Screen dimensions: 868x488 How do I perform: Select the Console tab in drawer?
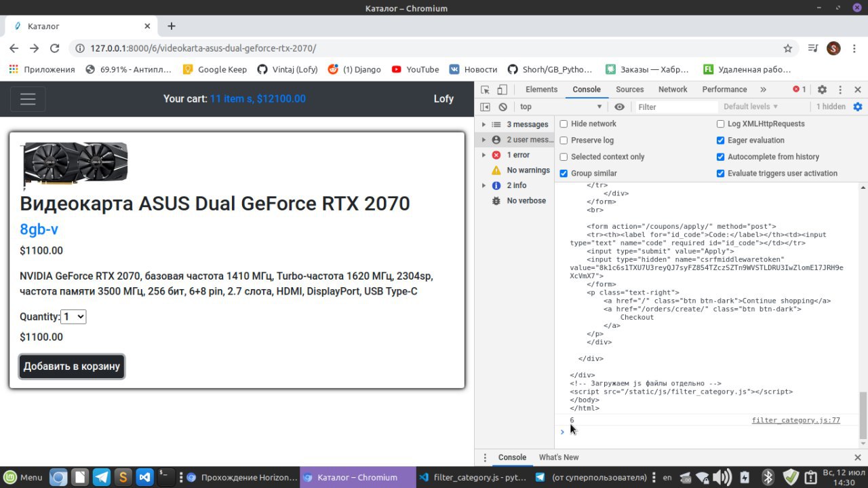pyautogui.click(x=512, y=457)
